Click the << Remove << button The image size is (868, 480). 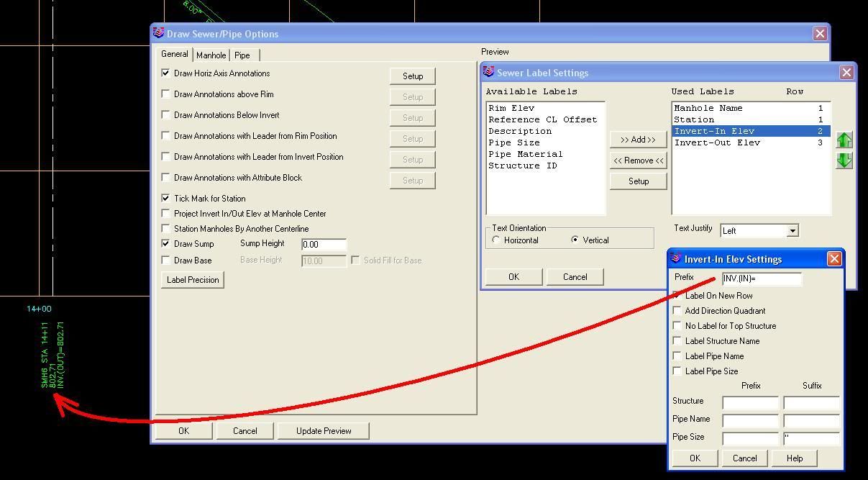click(x=638, y=160)
